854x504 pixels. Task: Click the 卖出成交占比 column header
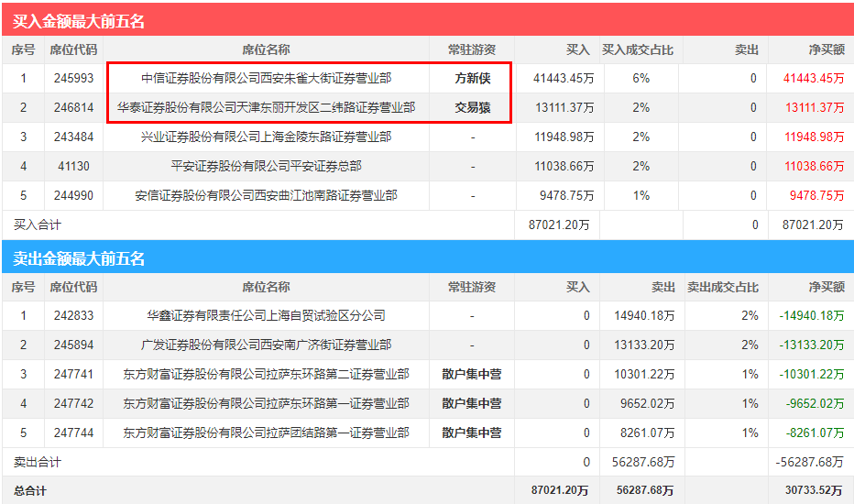coord(723,287)
